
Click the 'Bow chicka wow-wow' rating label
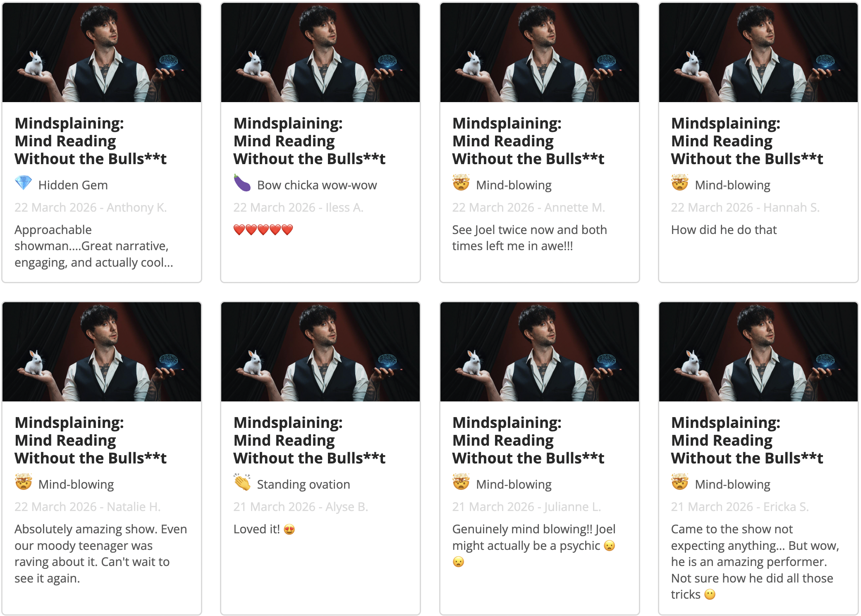click(317, 185)
